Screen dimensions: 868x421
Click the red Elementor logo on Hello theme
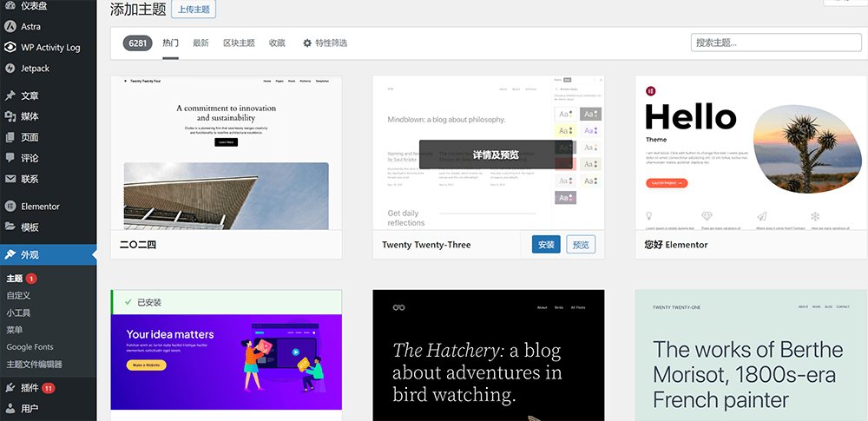(x=650, y=91)
